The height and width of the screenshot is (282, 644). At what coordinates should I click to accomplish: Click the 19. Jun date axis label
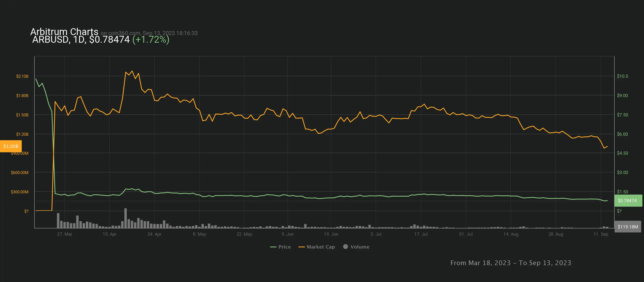tap(331, 234)
